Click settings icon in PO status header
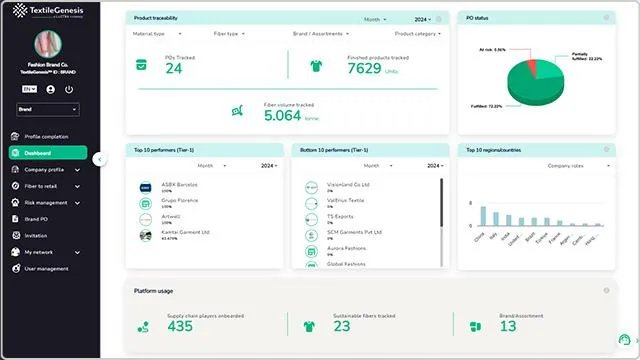This screenshot has height=360, width=640. pyautogui.click(x=607, y=18)
